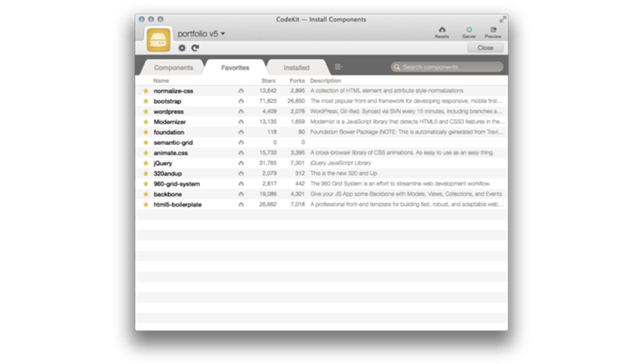Toggle the favorite star for wordpress

click(x=145, y=111)
